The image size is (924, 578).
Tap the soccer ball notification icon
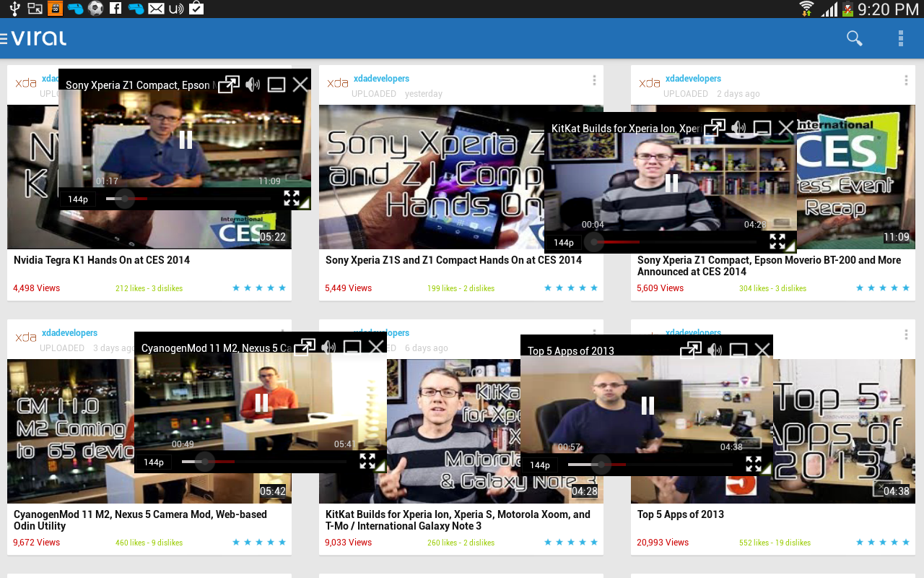click(x=95, y=9)
